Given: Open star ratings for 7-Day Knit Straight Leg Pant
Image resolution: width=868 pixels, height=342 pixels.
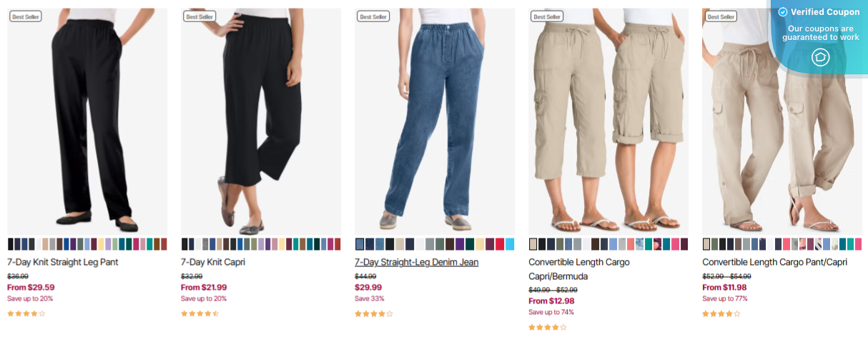Looking at the screenshot, I should pos(26,313).
